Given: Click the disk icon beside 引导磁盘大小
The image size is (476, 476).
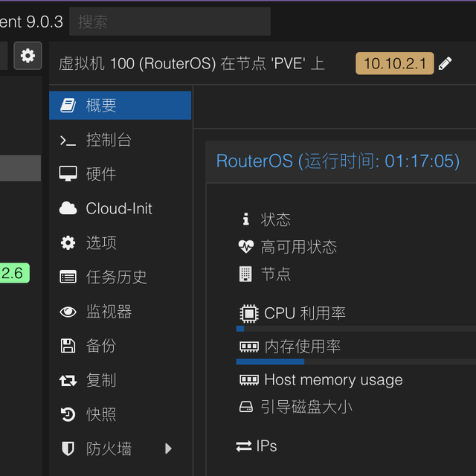Looking at the screenshot, I should point(246,407).
